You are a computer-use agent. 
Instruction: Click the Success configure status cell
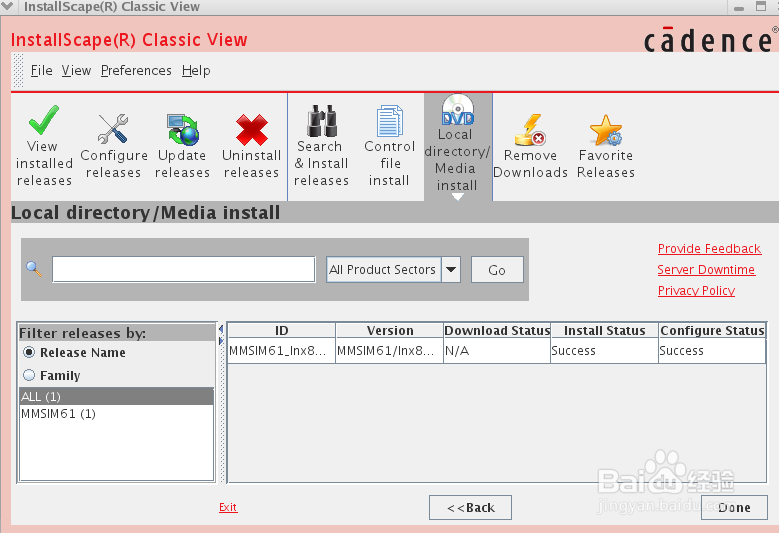712,351
